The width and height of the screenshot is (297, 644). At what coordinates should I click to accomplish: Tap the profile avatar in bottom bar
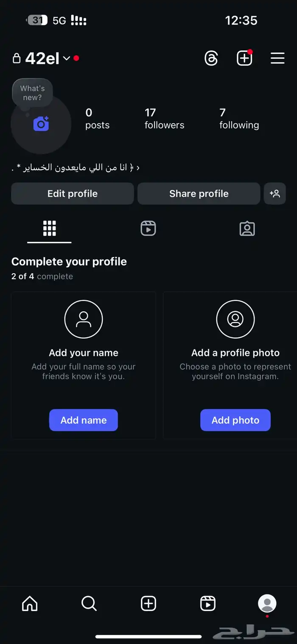[x=267, y=603]
